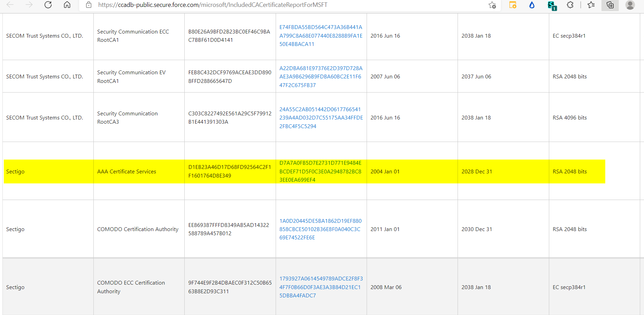644x315 pixels.
Task: Select the '2028 Dec 31' expiry date
Action: pyautogui.click(x=477, y=171)
